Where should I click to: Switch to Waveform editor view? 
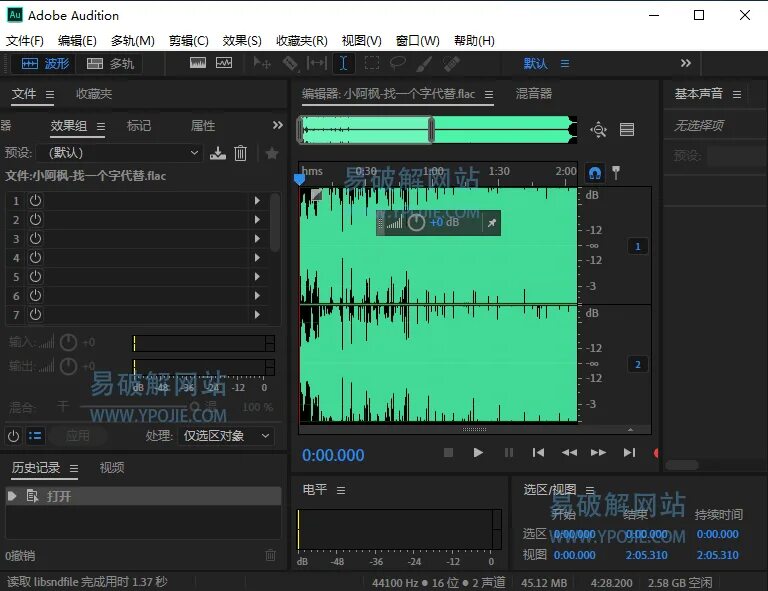(x=44, y=64)
